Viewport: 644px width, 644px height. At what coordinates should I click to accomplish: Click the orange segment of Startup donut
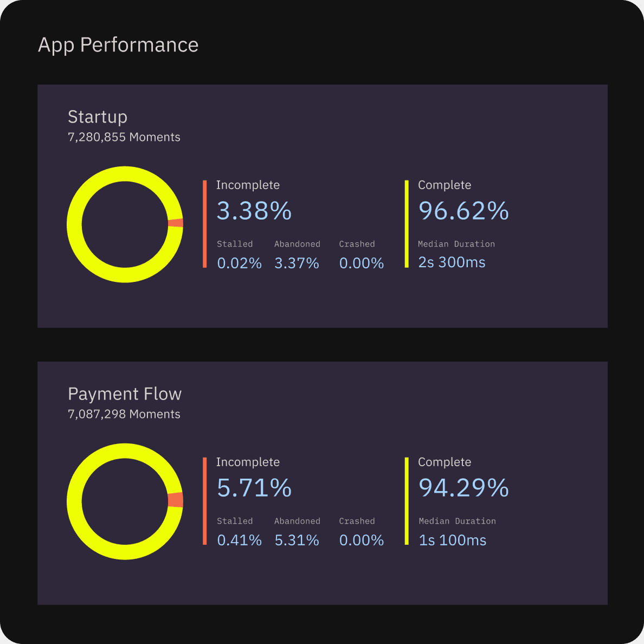point(175,223)
